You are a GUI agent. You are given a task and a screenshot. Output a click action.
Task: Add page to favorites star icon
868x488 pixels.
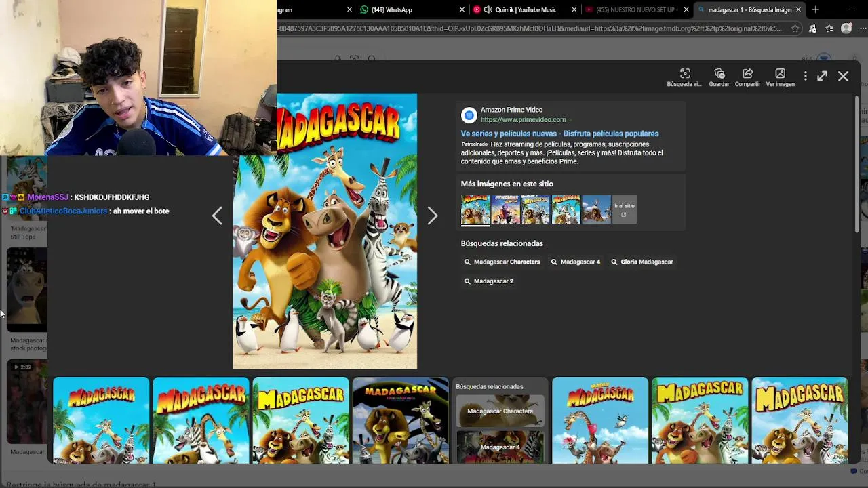[795, 28]
